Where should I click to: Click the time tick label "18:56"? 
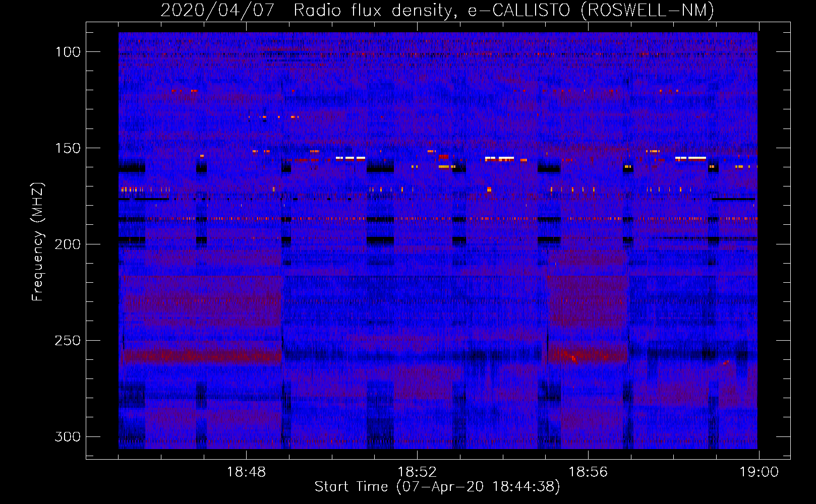click(588, 472)
